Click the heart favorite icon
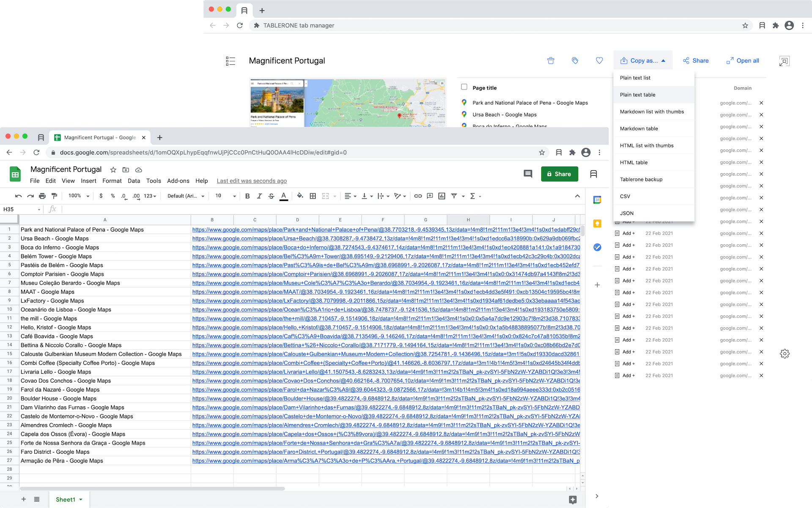This screenshot has width=812, height=508. (x=599, y=61)
